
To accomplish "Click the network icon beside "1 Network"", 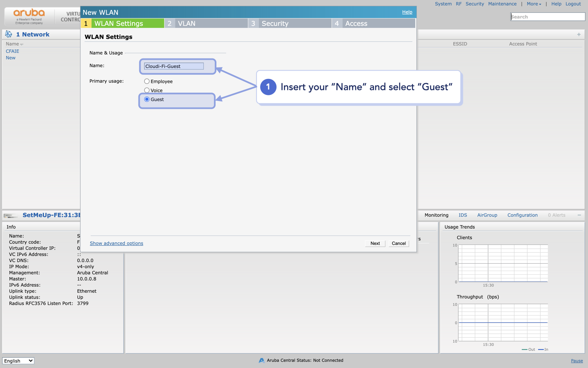I will point(9,34).
